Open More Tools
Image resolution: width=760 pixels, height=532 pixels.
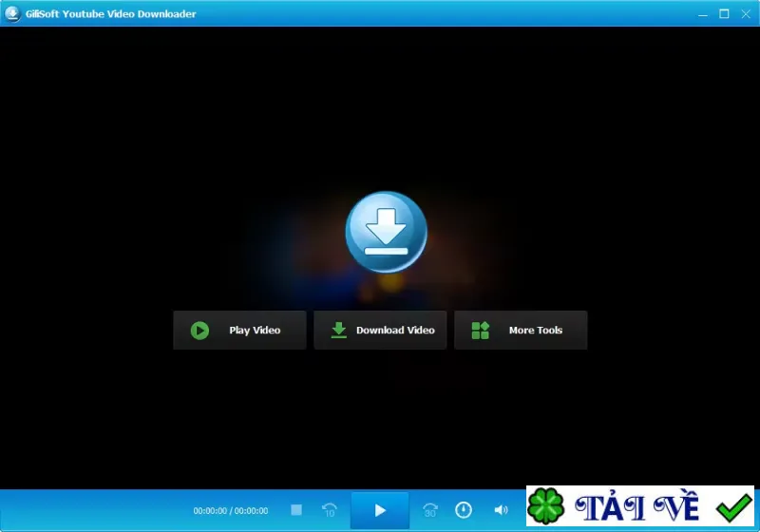pos(521,330)
